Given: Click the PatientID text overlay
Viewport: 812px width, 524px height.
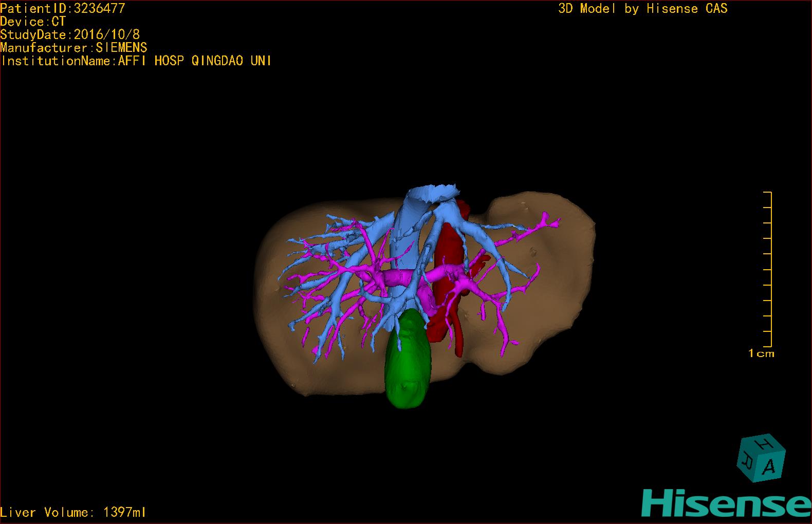Looking at the screenshot, I should tap(63, 8).
